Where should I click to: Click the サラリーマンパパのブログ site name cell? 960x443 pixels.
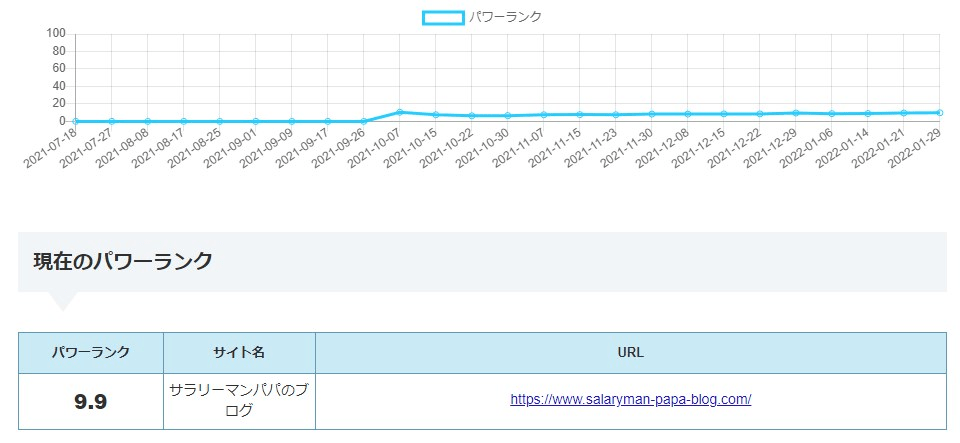[239, 401]
